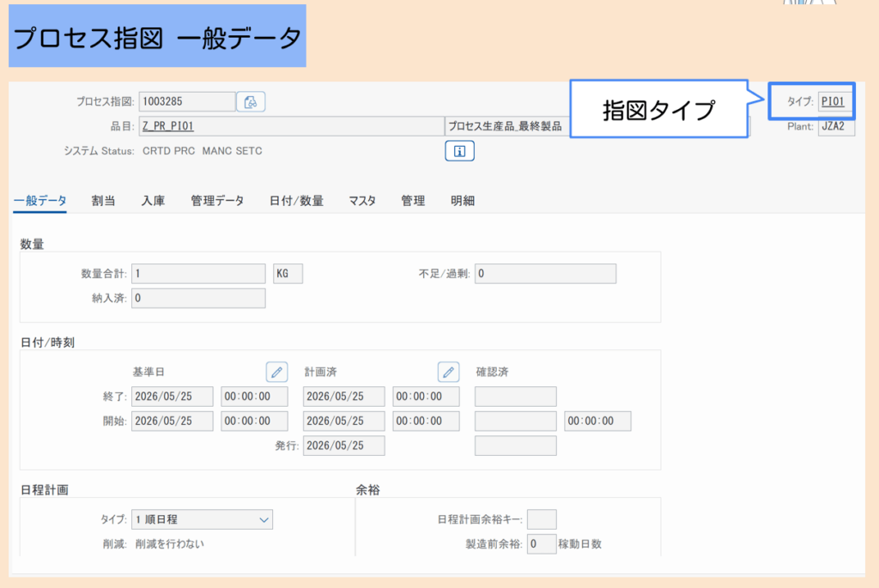The width and height of the screenshot is (879, 588).
Task: Switch to the 入庫 tab
Action: tap(153, 201)
